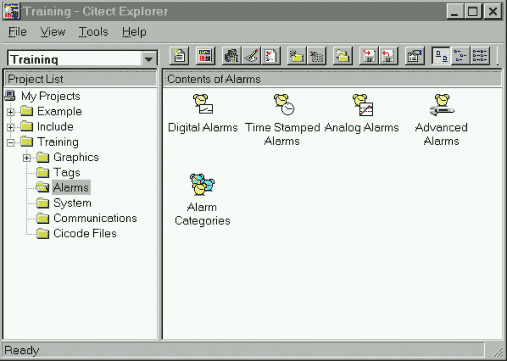The height and width of the screenshot is (361, 507).
Task: Click the Delete Project toolbar icon
Action: 316,55
